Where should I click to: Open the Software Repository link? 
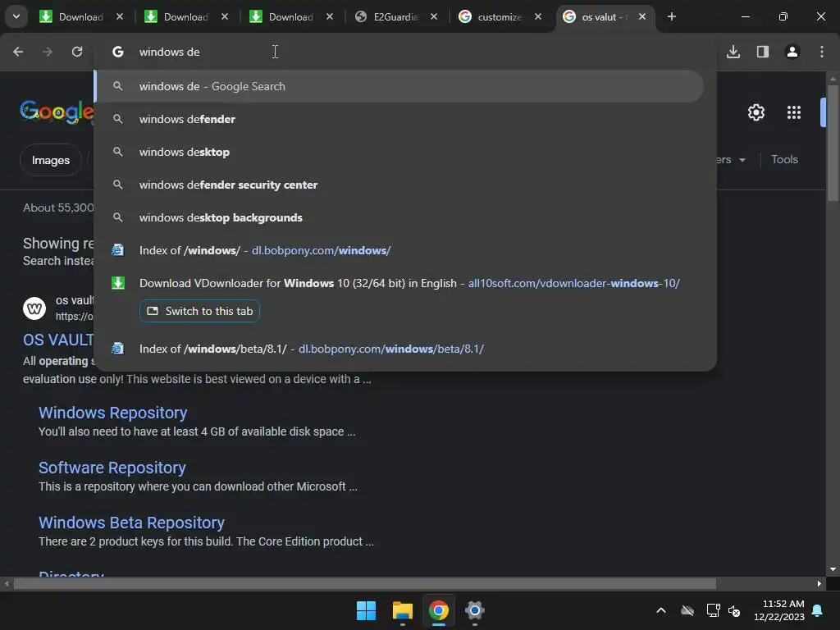point(112,468)
